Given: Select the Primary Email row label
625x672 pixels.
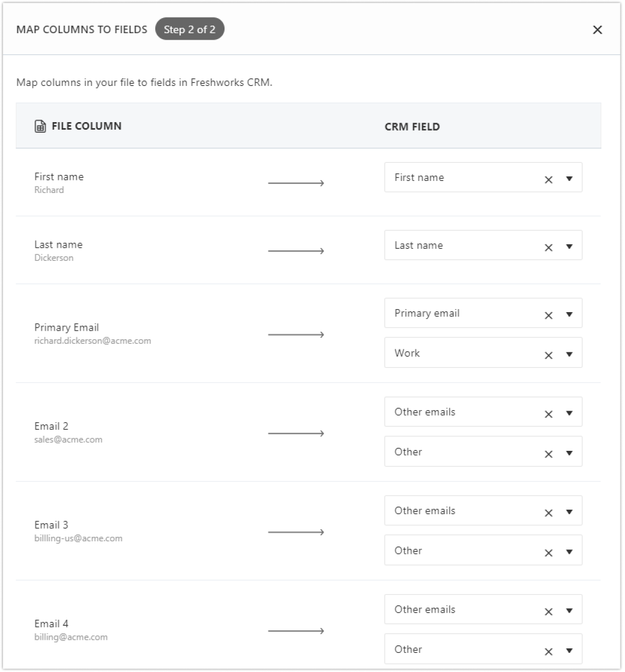Looking at the screenshot, I should (x=67, y=327).
